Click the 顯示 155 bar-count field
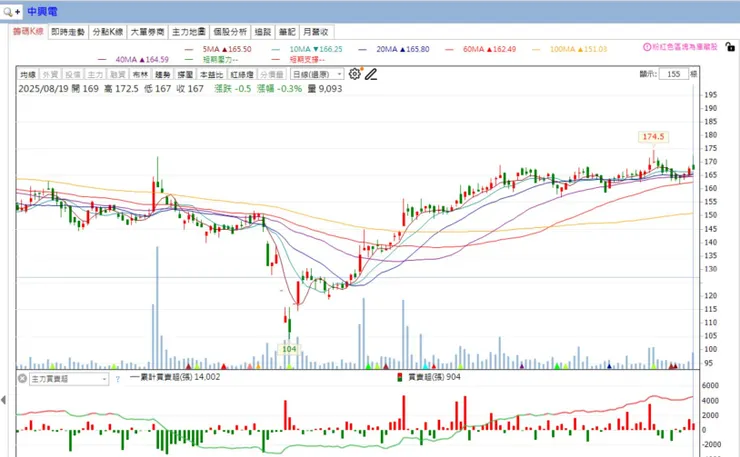This screenshot has width=740, height=457. point(673,74)
